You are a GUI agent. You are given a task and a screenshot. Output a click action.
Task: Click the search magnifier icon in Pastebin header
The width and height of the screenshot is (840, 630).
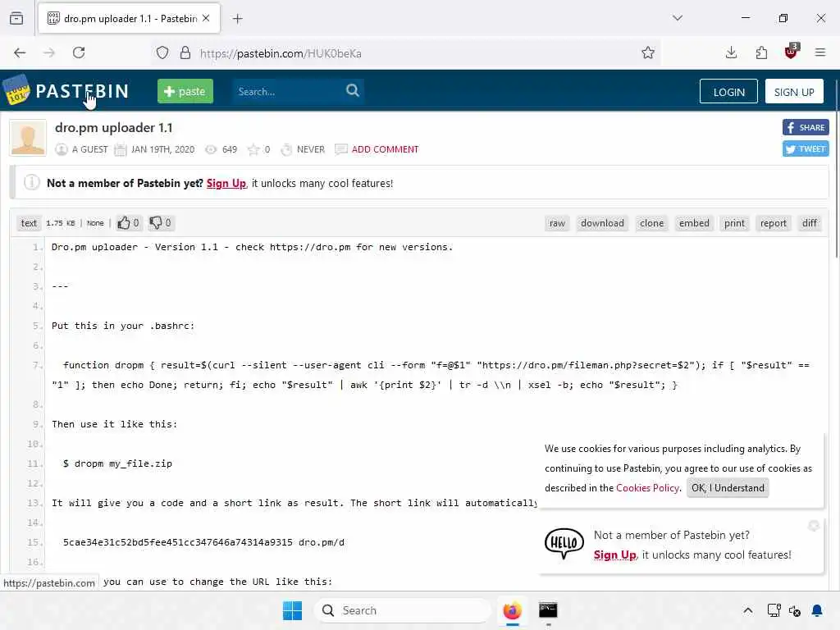click(x=352, y=90)
